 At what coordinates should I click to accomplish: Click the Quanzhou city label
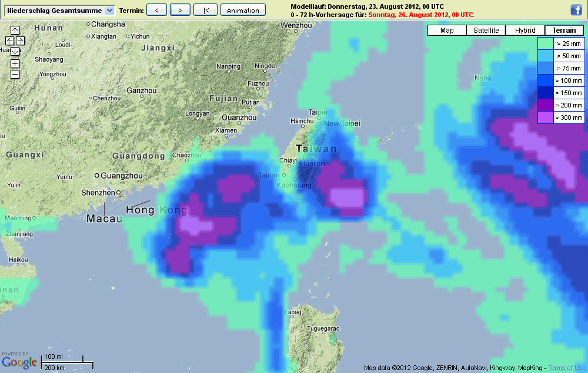pyautogui.click(x=239, y=117)
